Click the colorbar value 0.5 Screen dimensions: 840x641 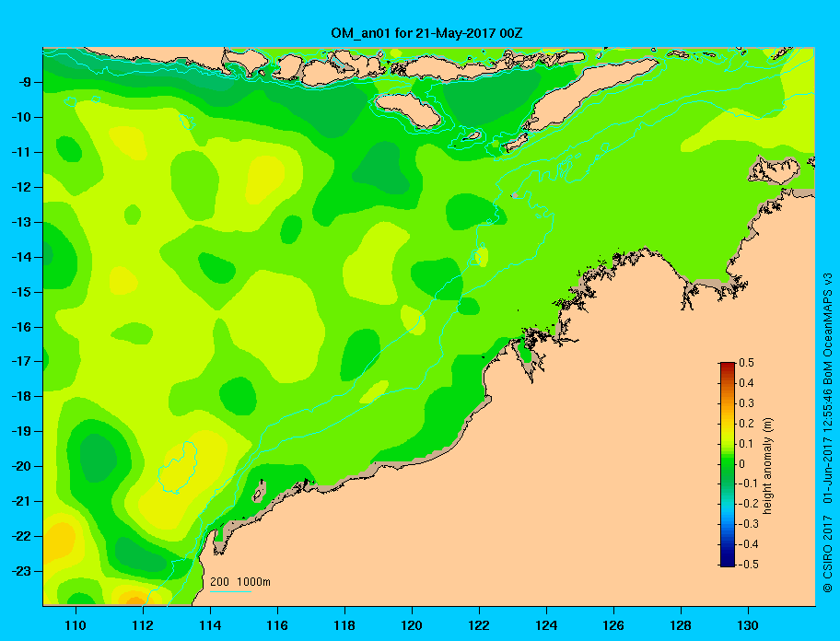point(746,363)
